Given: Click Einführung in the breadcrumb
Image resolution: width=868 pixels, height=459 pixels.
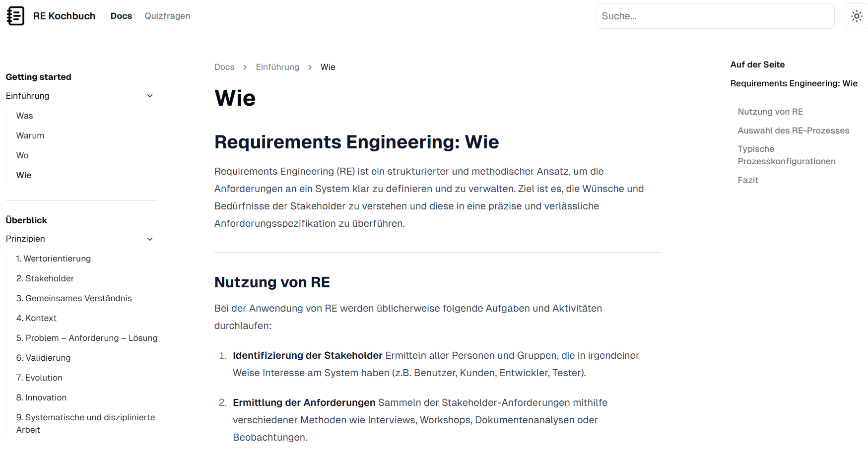Looking at the screenshot, I should [x=277, y=67].
